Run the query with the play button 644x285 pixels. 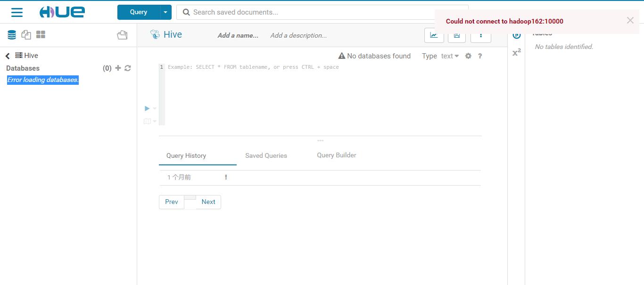[147, 108]
